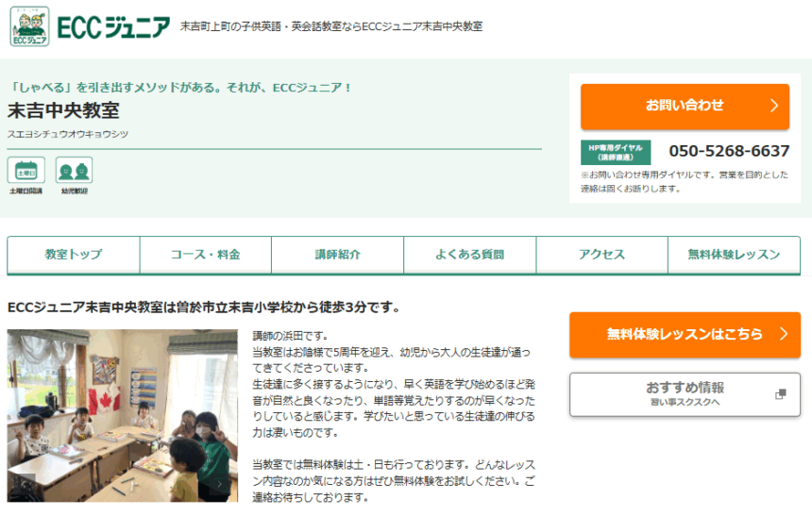Click the external link icon on おすすめ情報
The image size is (812, 516).
(x=780, y=394)
